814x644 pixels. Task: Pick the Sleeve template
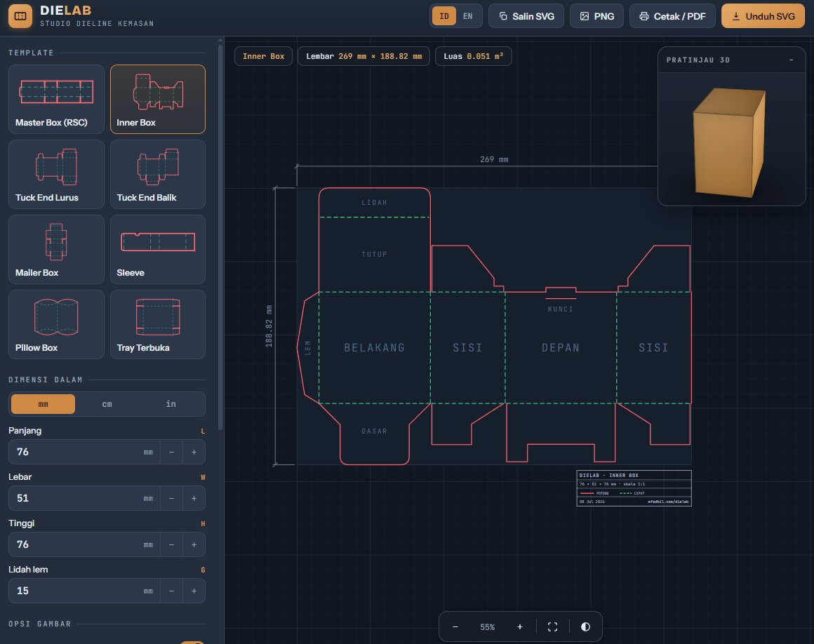click(158, 250)
